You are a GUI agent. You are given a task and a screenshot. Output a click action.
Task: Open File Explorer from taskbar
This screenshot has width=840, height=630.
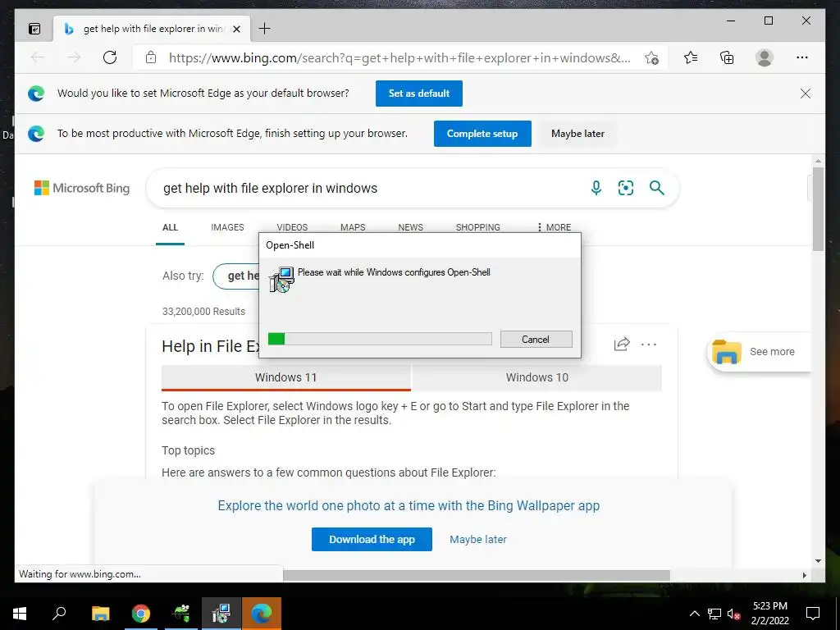[100, 614]
